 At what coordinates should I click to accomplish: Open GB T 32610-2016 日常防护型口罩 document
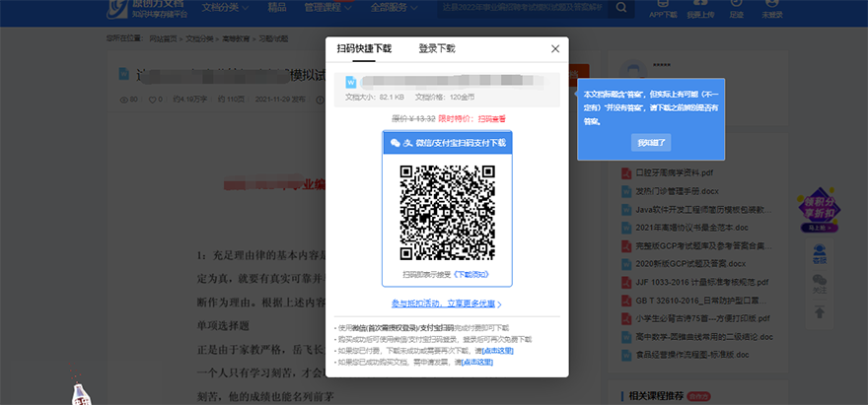701,301
